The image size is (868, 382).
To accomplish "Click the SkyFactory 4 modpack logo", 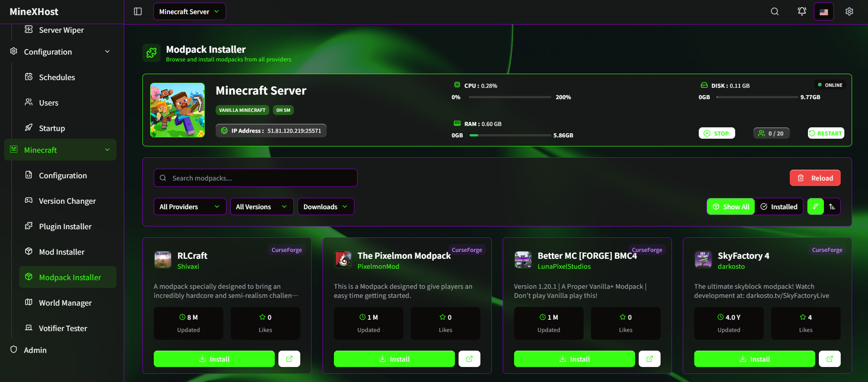I will coord(703,260).
